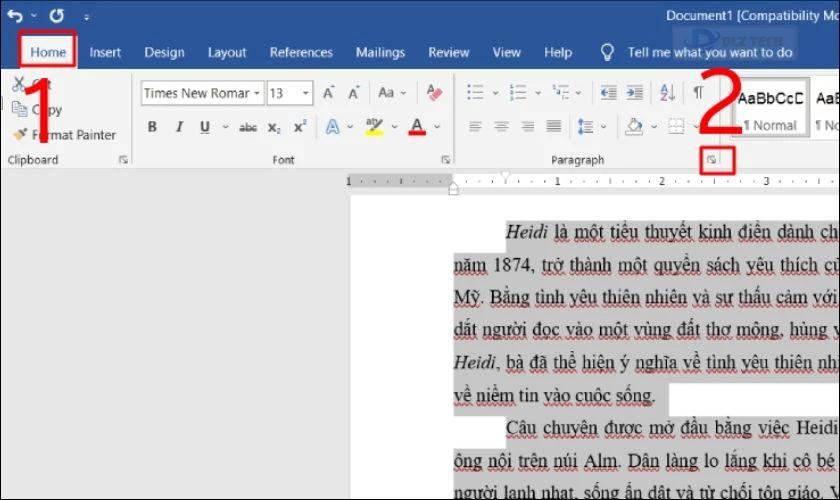Toggle Underline formatting
The width and height of the screenshot is (840, 500).
coord(205,127)
